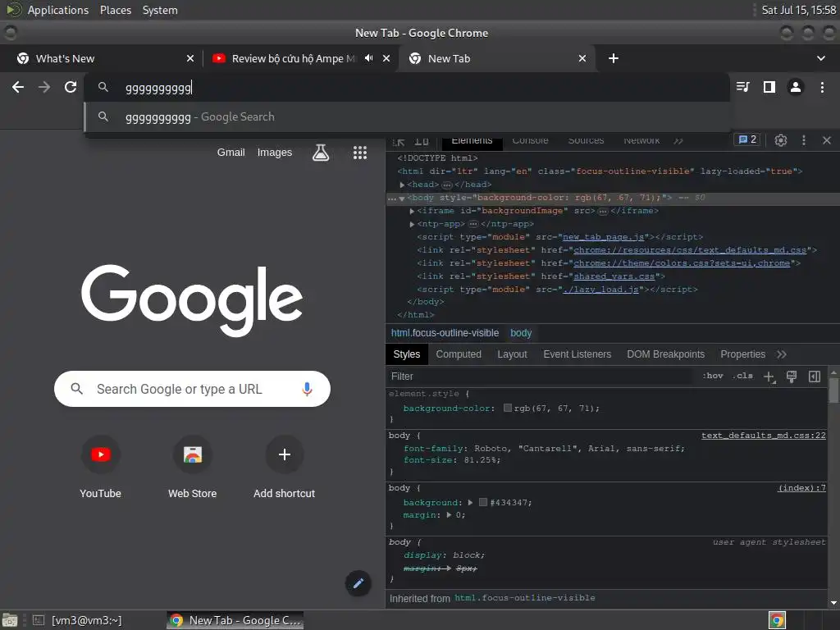Toggle the .cls element classes panel
Screen dimensions: 840x630
(742, 376)
